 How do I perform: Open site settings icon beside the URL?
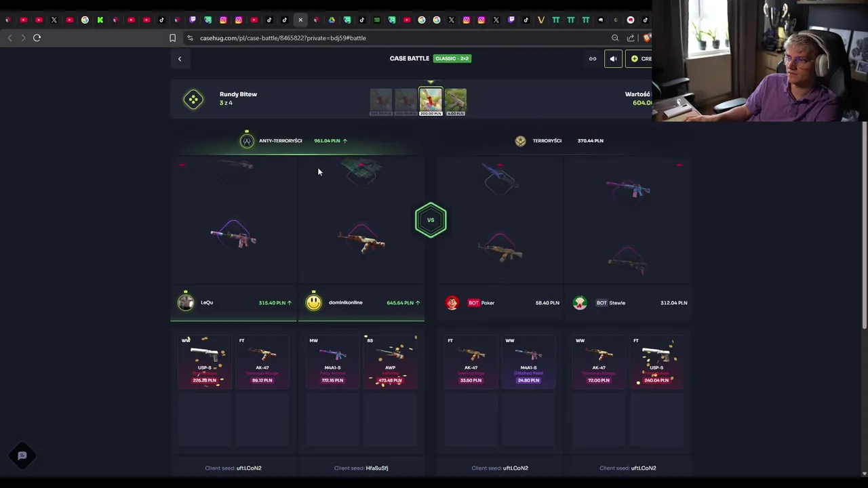click(190, 38)
